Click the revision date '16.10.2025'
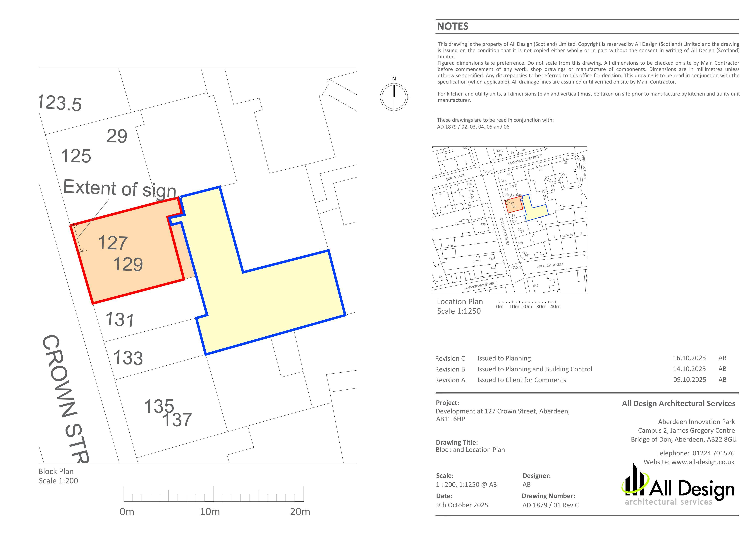 pyautogui.click(x=689, y=358)
